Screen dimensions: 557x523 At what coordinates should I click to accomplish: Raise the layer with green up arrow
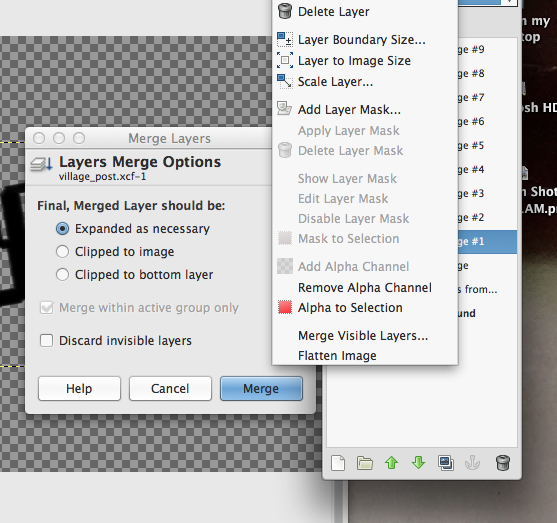[x=391, y=463]
